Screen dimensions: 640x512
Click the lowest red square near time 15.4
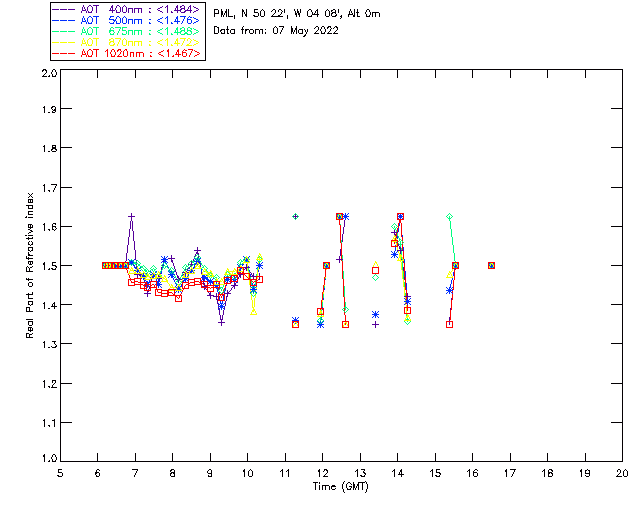(x=449, y=324)
